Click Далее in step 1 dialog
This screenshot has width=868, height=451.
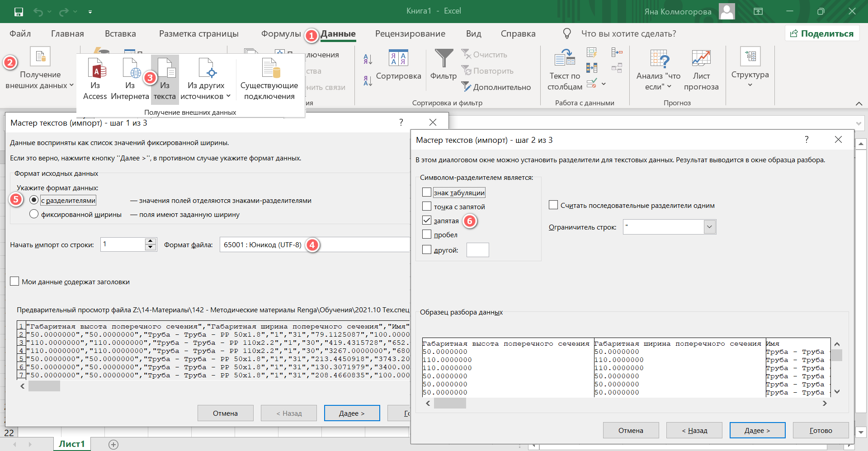click(x=352, y=413)
